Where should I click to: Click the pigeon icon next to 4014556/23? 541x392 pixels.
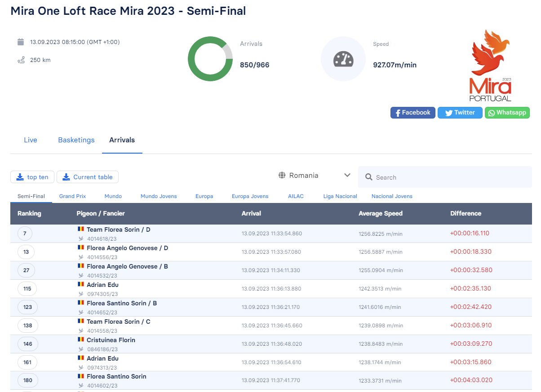pos(81,257)
